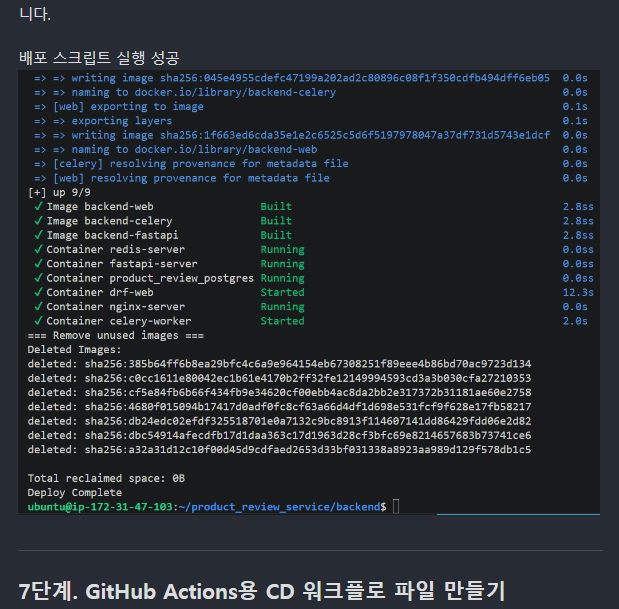Click the checkmark beside Container nginx-server
This screenshot has width=619, height=609.
(38, 307)
